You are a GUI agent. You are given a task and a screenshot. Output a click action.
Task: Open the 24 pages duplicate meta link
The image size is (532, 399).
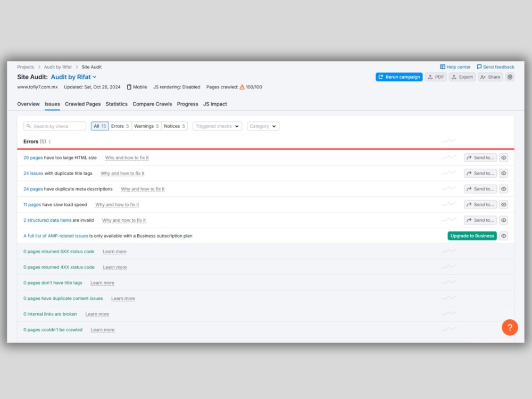(33, 189)
